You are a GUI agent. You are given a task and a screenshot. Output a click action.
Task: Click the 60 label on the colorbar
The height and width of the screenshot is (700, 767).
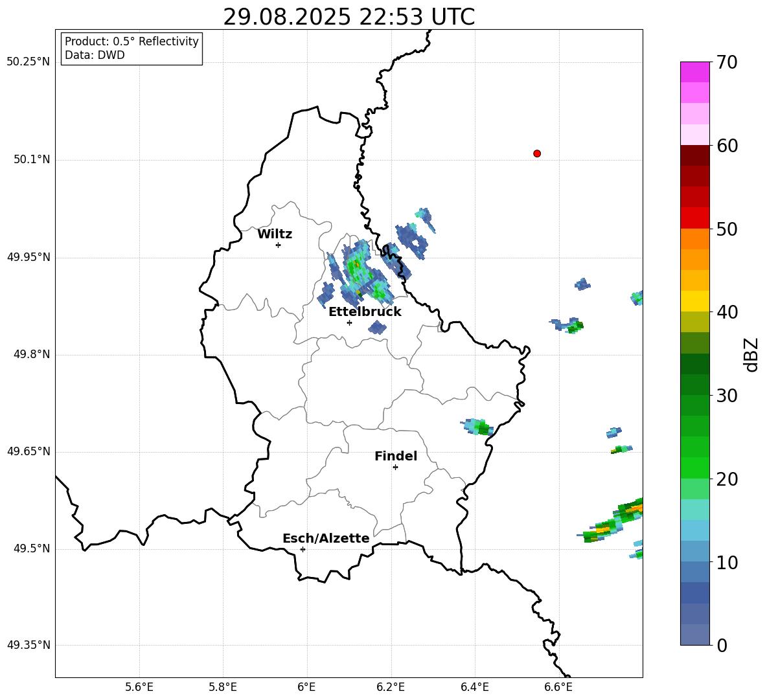tap(727, 146)
